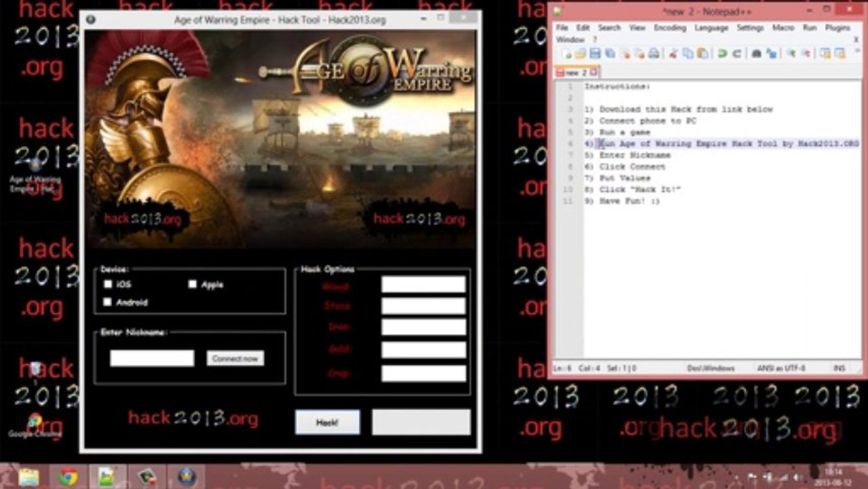
Task: Open the Edit menu in Notepad++
Action: [583, 28]
